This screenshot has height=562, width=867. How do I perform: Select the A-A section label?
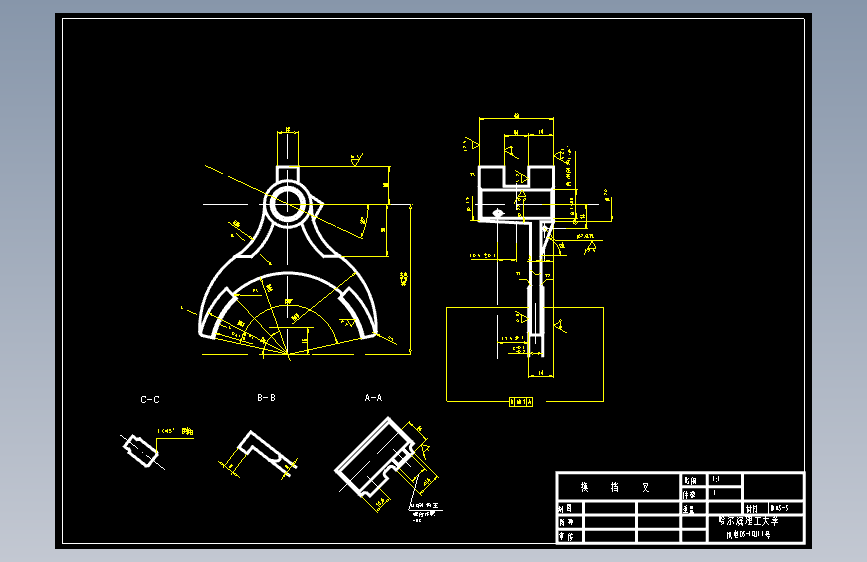point(373,398)
